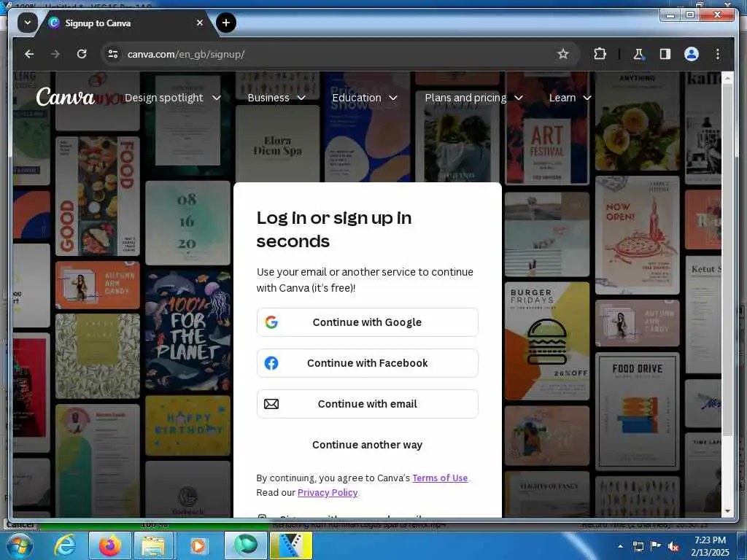This screenshot has height=560, width=747.
Task: Open the Chrome Labs flask icon
Action: (x=638, y=54)
